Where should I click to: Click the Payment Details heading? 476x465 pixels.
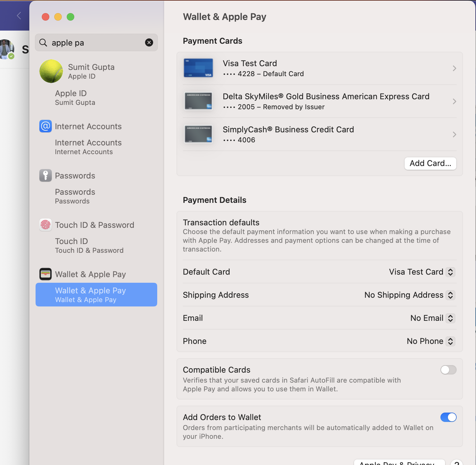215,200
